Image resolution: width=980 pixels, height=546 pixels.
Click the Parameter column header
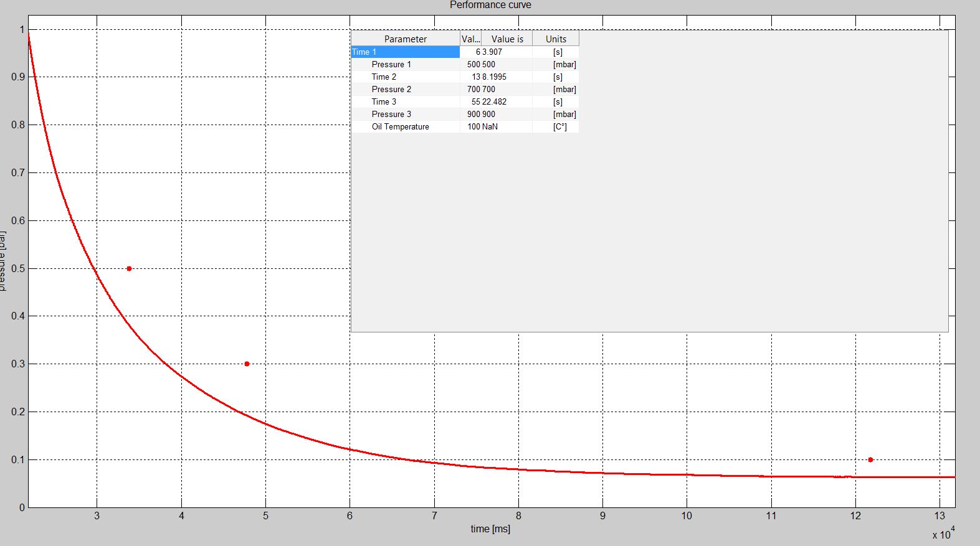[x=405, y=39]
